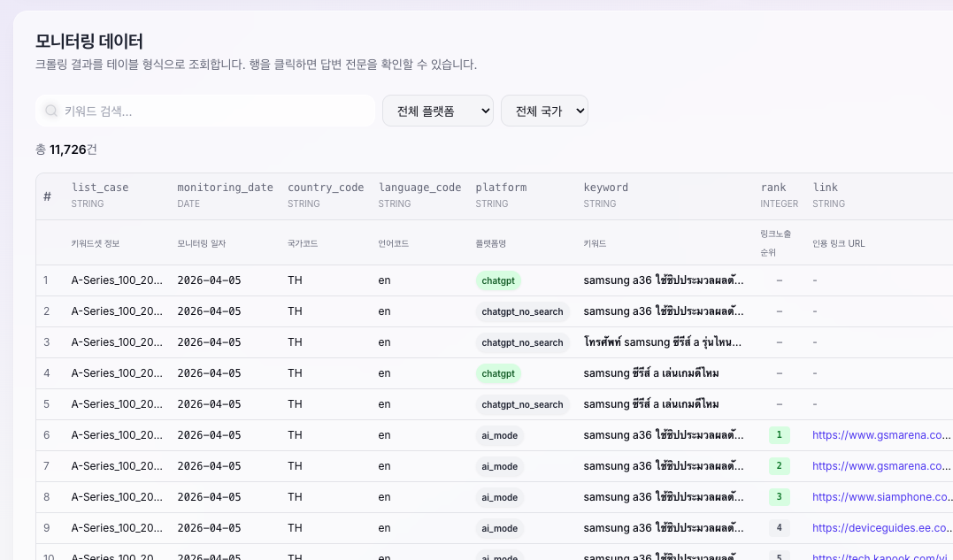Open the siamphone.com link in row 8
The image size is (953, 560).
pos(881,496)
